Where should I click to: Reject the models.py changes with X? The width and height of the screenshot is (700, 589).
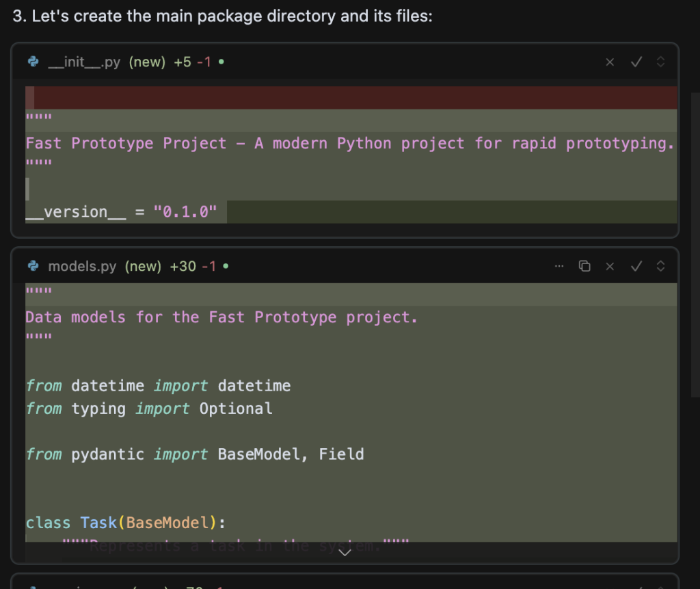pos(609,266)
